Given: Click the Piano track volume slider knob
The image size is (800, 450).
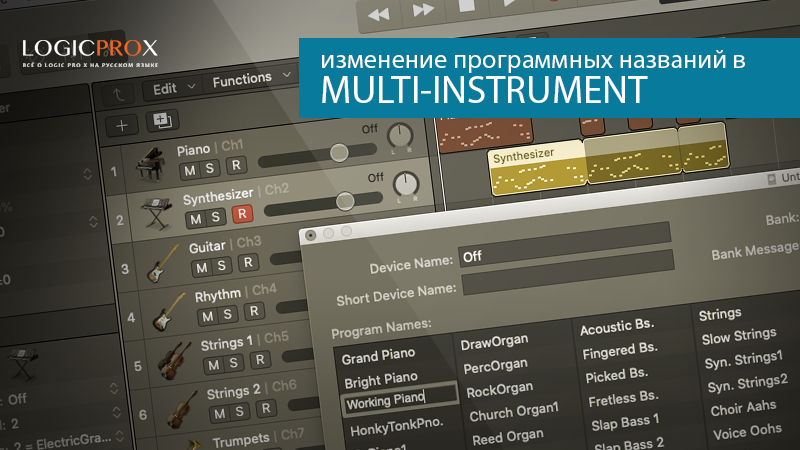Looking at the screenshot, I should [x=339, y=152].
